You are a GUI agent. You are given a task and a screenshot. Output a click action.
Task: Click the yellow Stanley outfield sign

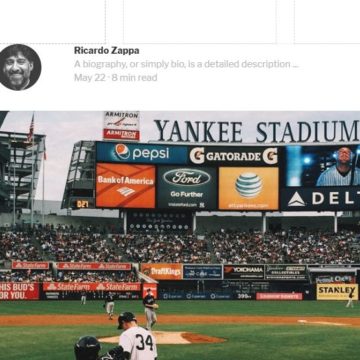(337, 292)
